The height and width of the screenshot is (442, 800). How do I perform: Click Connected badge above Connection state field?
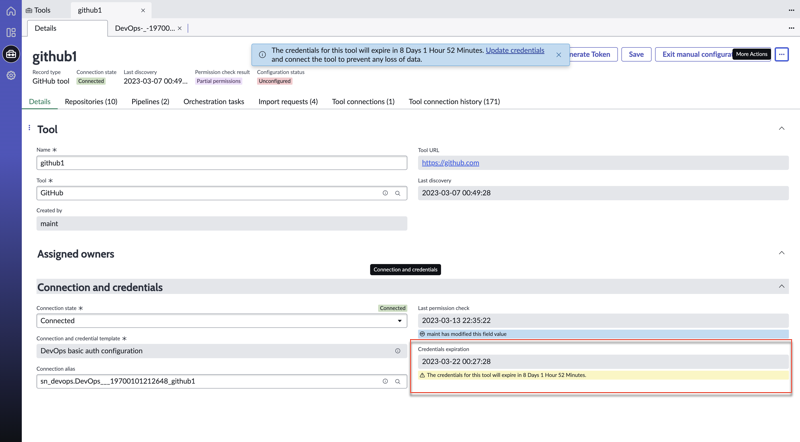point(392,308)
